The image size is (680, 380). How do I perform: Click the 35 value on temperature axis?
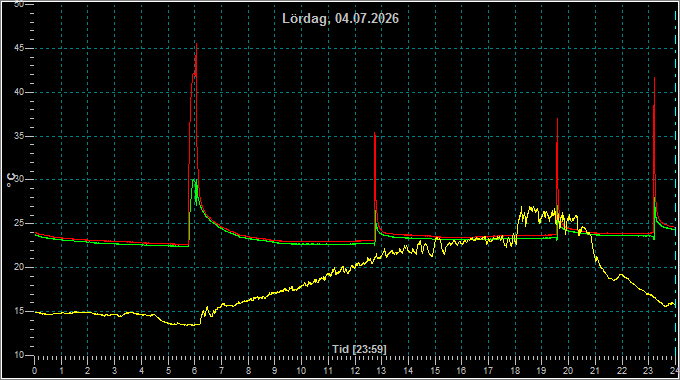pyautogui.click(x=19, y=136)
